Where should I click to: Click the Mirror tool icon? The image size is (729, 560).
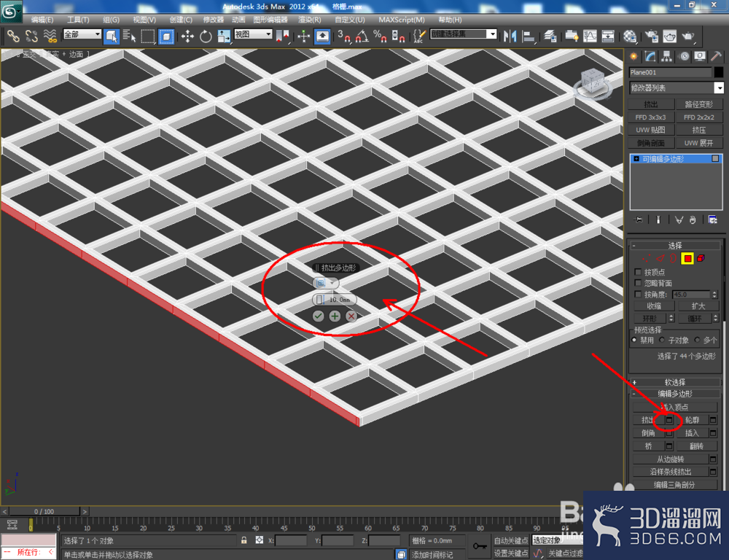[510, 36]
